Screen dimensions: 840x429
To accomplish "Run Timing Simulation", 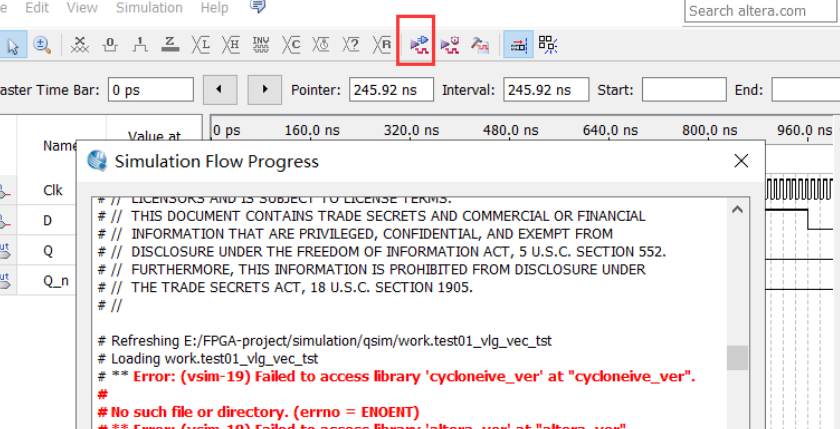I will 449,45.
